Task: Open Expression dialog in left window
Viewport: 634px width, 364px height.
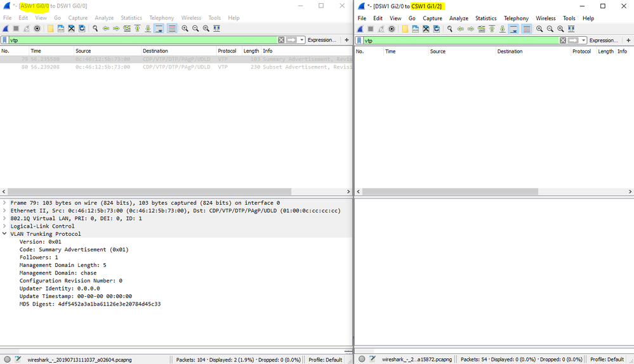Action: (x=322, y=40)
